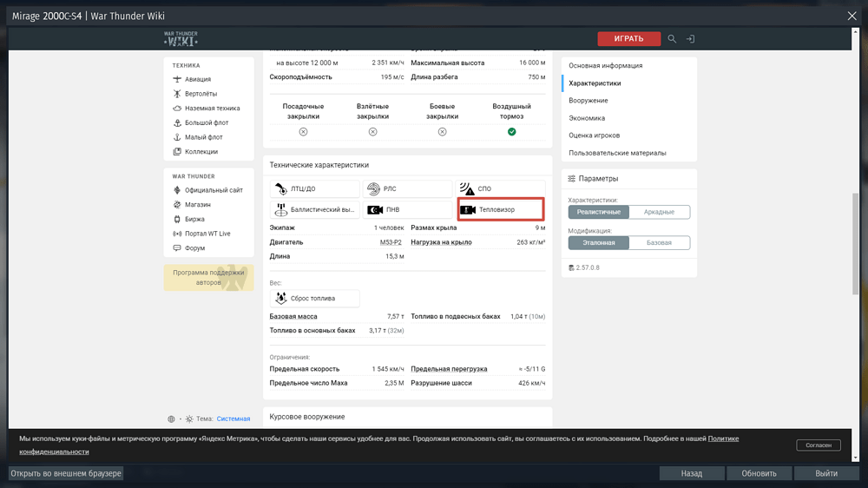Viewport: 868px width, 488px height.
Task: Click the green Воздушный тормоз checkmark
Action: coord(511,132)
